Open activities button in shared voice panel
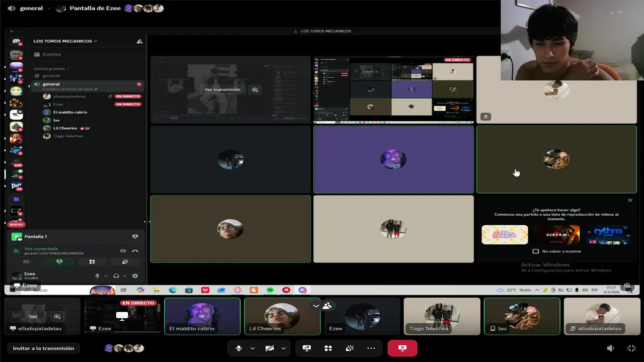The image size is (644, 362). coord(92,262)
